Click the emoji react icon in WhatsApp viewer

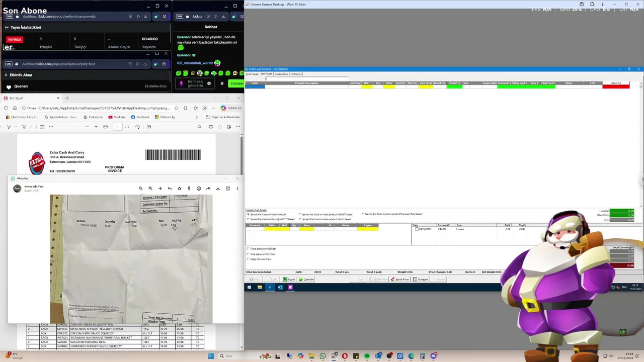[199, 189]
